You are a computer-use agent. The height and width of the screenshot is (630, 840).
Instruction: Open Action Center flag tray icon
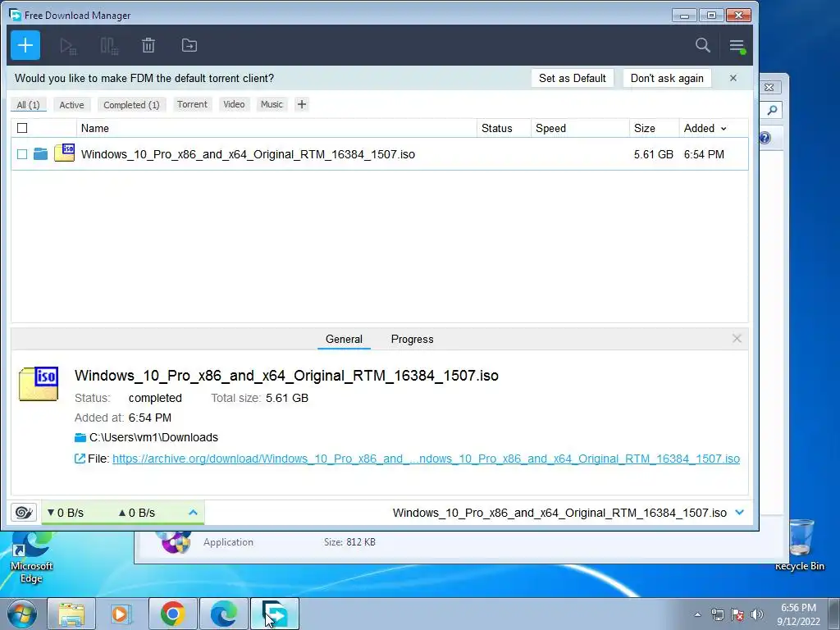coord(737,614)
